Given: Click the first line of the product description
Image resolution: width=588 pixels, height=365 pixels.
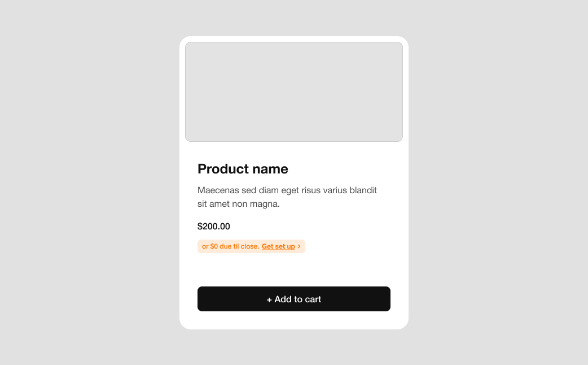Looking at the screenshot, I should pos(287,190).
